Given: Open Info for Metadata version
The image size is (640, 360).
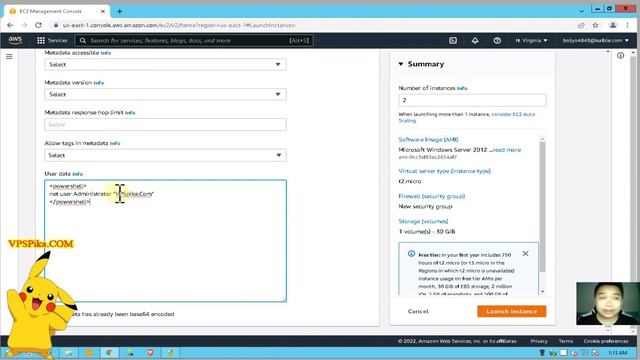Looking at the screenshot, I should click(x=98, y=83).
